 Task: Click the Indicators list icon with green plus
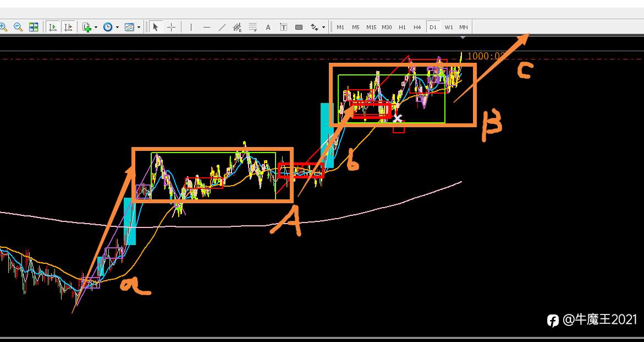point(87,27)
